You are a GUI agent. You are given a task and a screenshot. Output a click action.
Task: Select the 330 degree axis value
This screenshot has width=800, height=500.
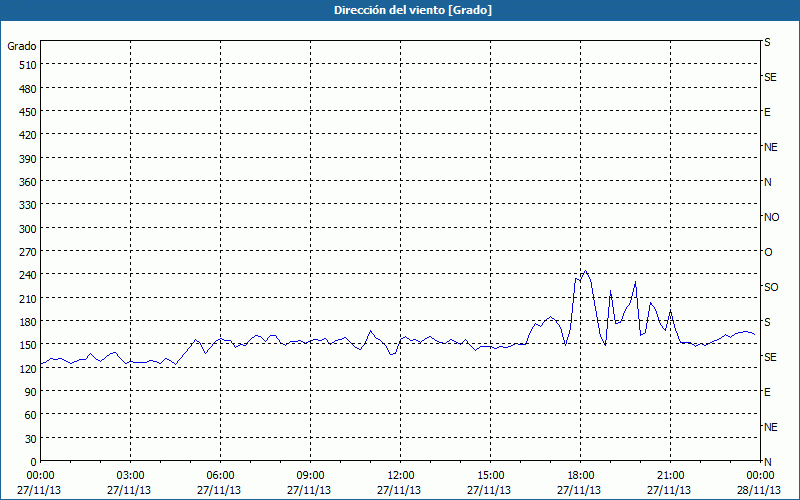29,205
